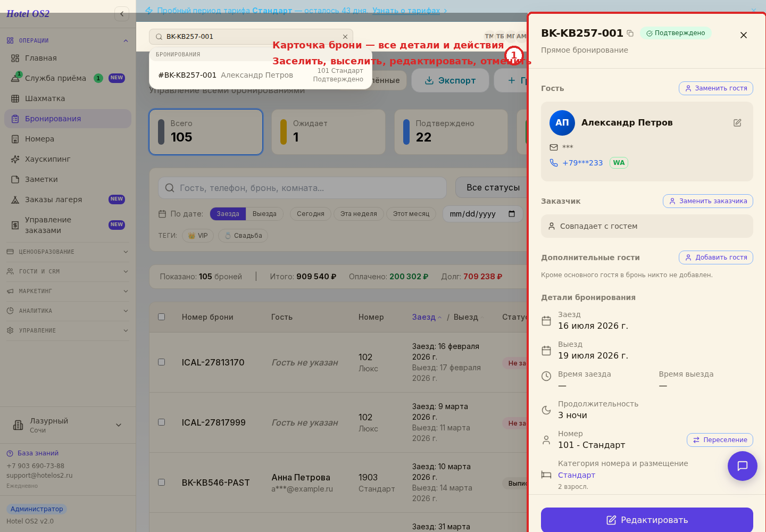Expand the Аналитика sidebar section
The width and height of the screenshot is (766, 532).
(x=68, y=311)
